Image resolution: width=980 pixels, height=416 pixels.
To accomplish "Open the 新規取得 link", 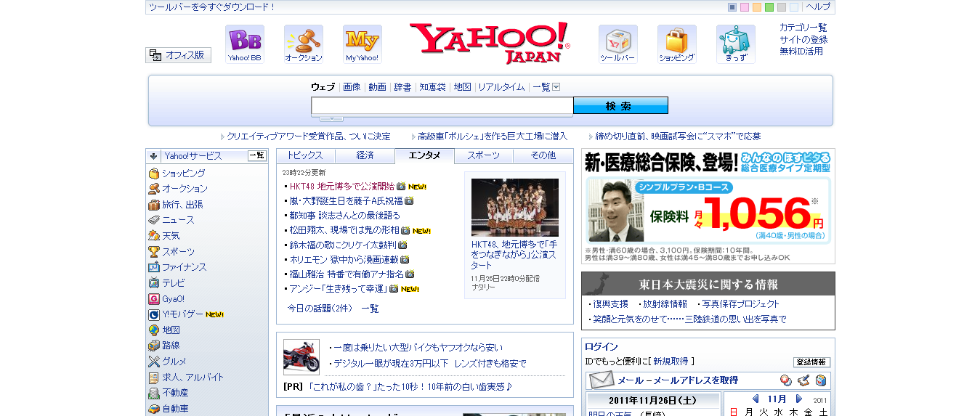I will [672, 361].
